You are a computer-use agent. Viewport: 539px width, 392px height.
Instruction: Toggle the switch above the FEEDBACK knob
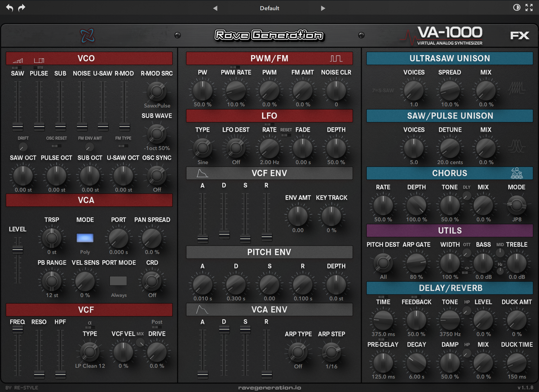tap(416, 297)
